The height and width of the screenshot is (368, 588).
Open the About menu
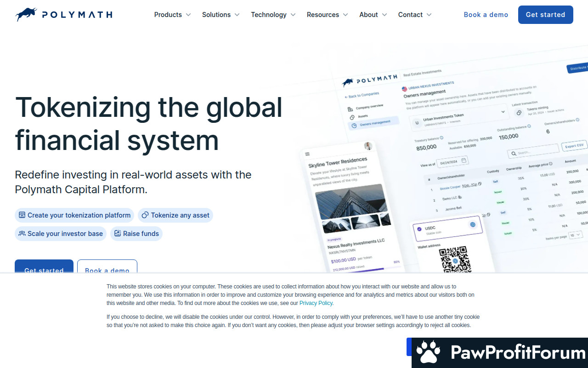(x=373, y=15)
